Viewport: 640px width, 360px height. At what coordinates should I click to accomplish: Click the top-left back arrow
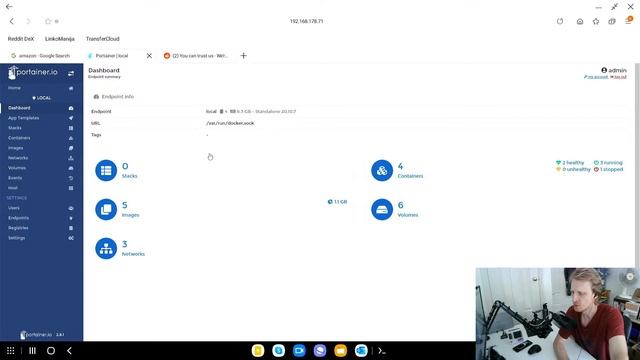pyautogui.click(x=9, y=7)
